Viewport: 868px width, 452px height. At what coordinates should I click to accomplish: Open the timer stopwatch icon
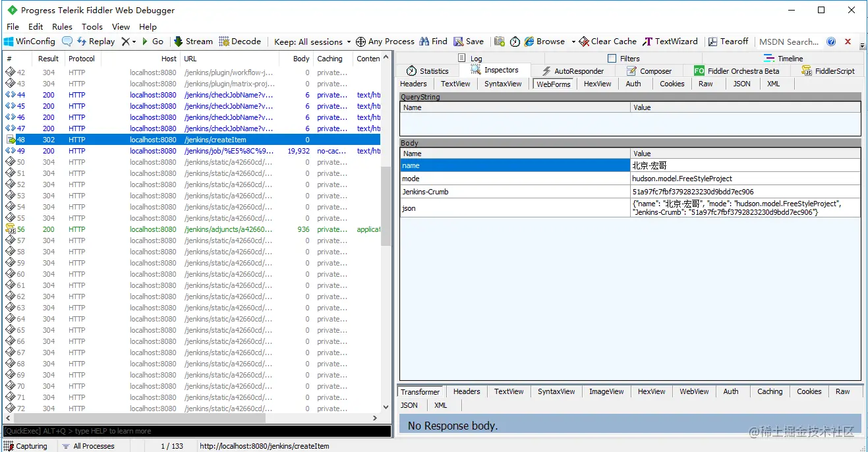click(x=515, y=41)
